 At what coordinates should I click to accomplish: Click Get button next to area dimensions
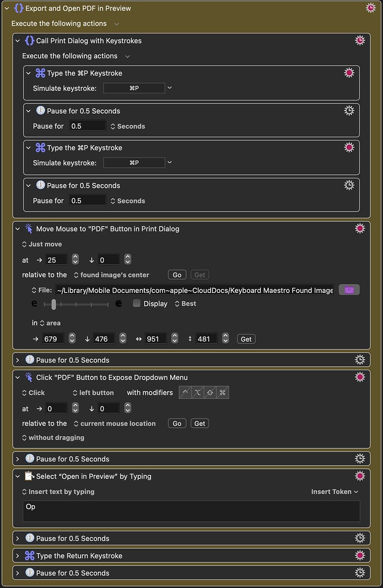(x=246, y=339)
